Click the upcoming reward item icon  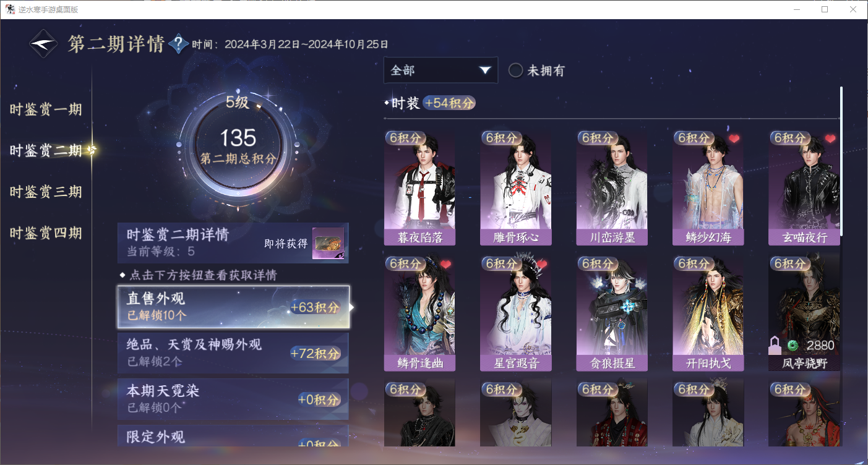coord(328,243)
